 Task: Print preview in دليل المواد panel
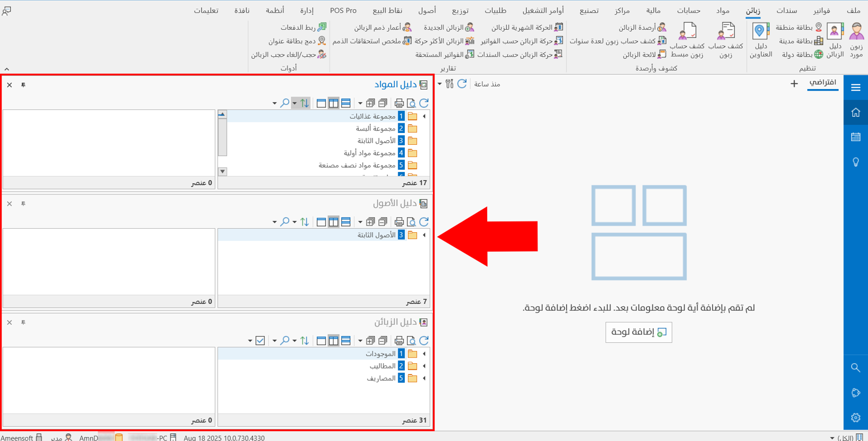click(x=411, y=103)
